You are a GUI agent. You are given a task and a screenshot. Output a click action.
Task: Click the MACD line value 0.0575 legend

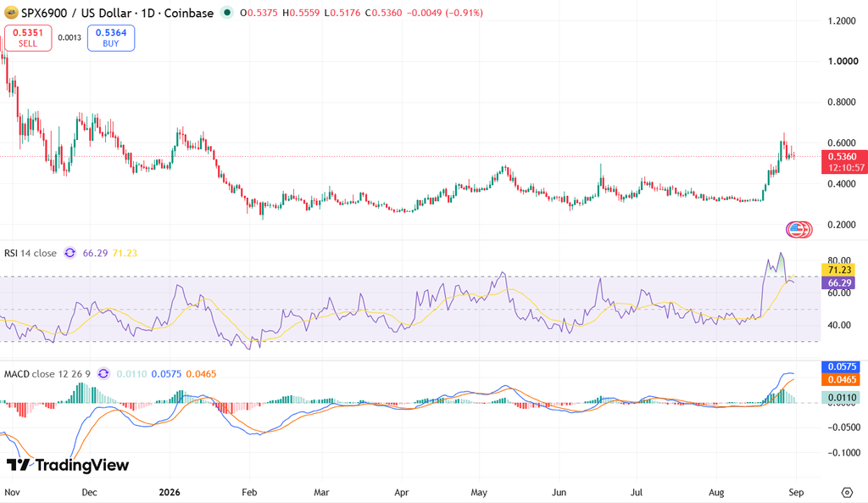click(x=166, y=374)
